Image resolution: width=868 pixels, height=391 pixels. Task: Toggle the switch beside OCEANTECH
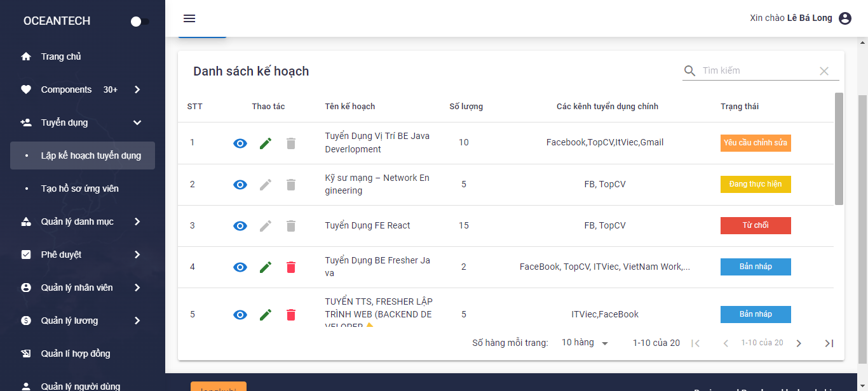(x=140, y=22)
